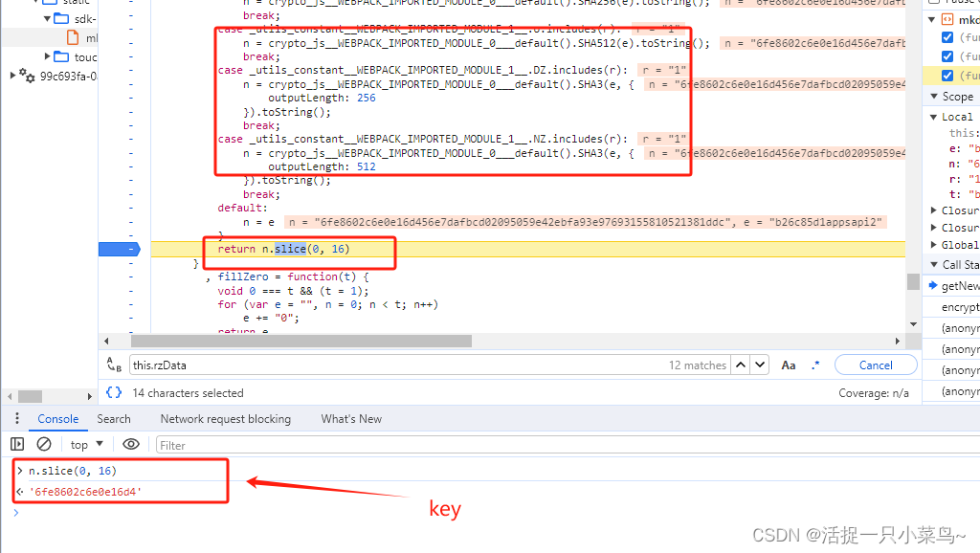The image size is (980, 553).
Task: Click the clear console icon
Action: click(x=44, y=444)
